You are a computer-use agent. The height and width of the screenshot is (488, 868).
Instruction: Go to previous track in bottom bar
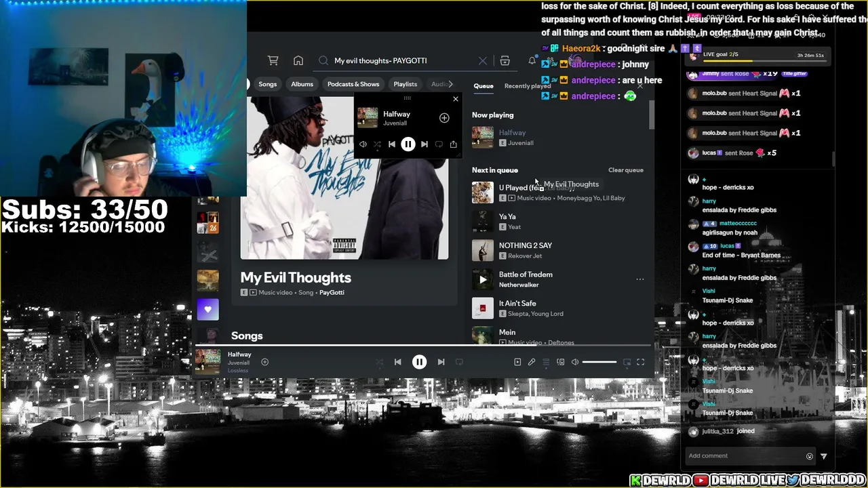pos(398,362)
